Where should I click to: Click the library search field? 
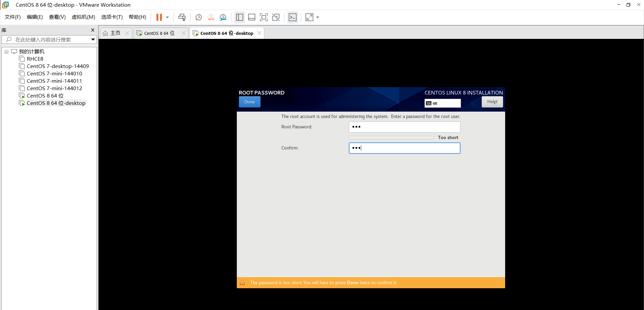click(x=49, y=40)
